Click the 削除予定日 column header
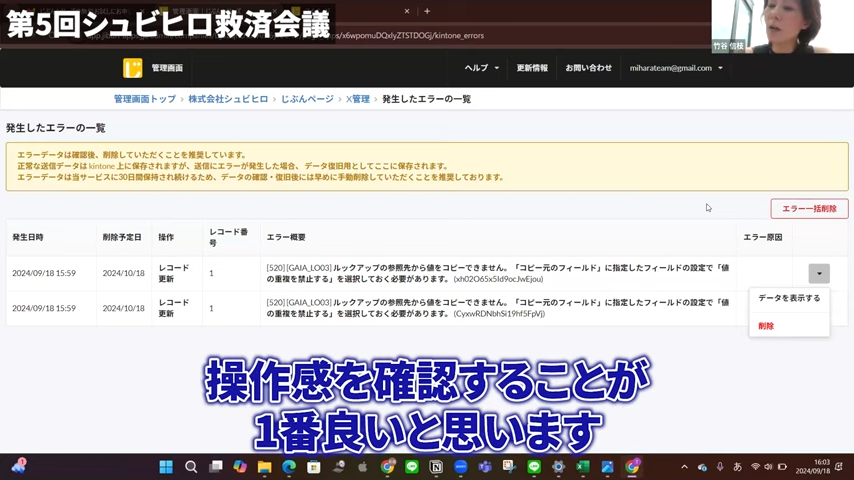The image size is (854, 480). 122,238
